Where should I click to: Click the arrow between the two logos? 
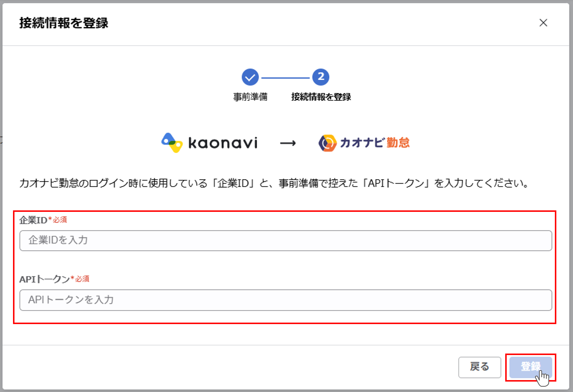288,143
